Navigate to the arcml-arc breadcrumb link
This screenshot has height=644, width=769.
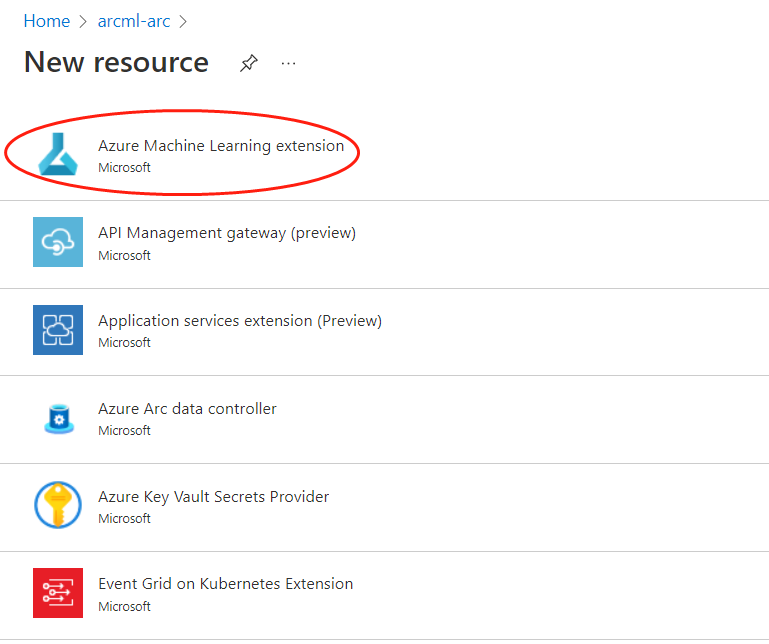pos(133,21)
